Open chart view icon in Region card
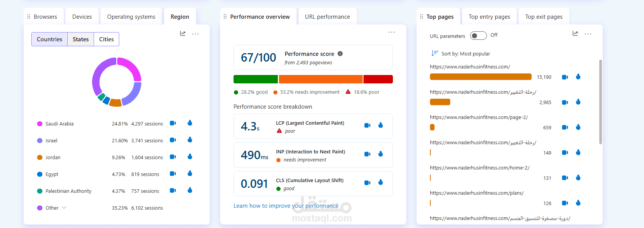The height and width of the screenshot is (228, 644). coord(183,34)
